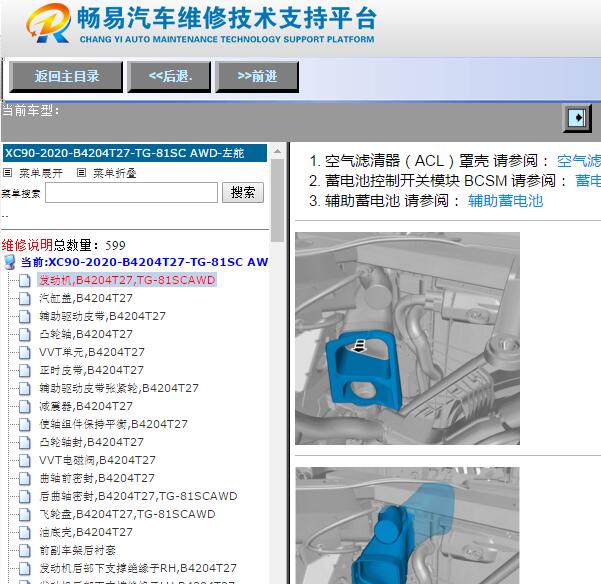Open 发动机,B4204T27,TG-81SCAWD tree item
Image resolution: width=601 pixels, height=584 pixels.
pyautogui.click(x=127, y=280)
